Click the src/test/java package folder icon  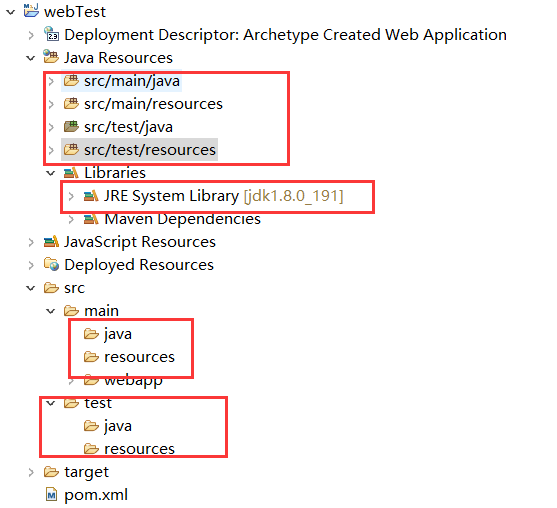[x=71, y=126]
